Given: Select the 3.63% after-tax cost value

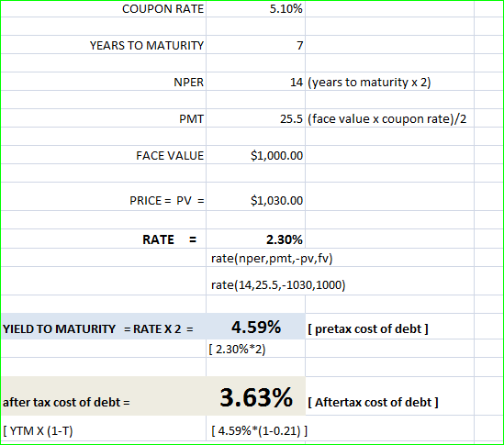Looking at the screenshot, I should [x=256, y=398].
